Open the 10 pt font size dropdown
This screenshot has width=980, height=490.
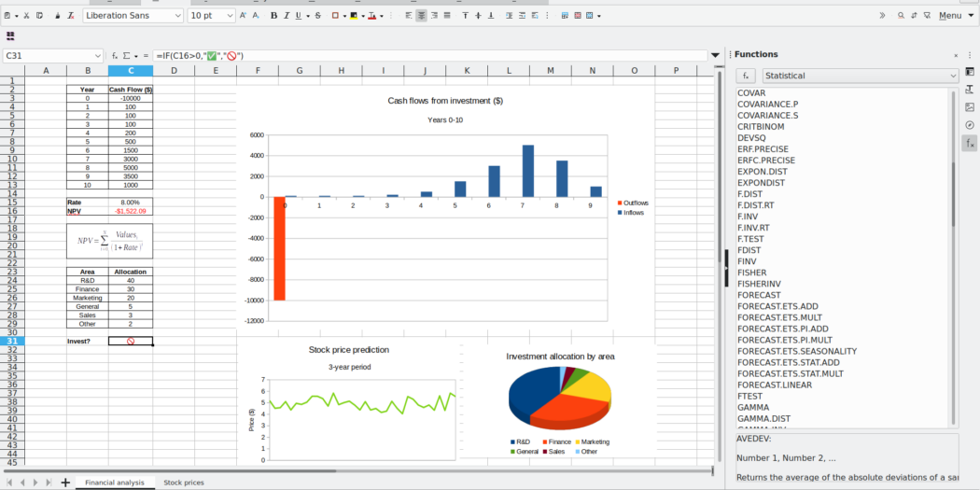(231, 16)
